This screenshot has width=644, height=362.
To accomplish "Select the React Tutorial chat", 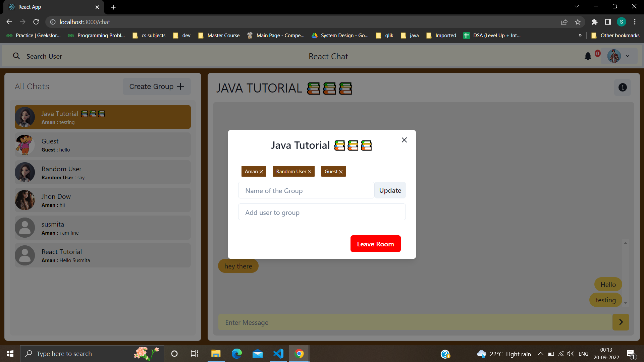I will [x=103, y=255].
